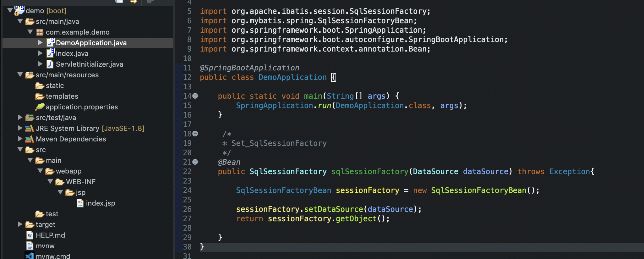This screenshot has width=644, height=259.
Task: Collapse the WEB-INF folder arrow
Action: coord(50,182)
